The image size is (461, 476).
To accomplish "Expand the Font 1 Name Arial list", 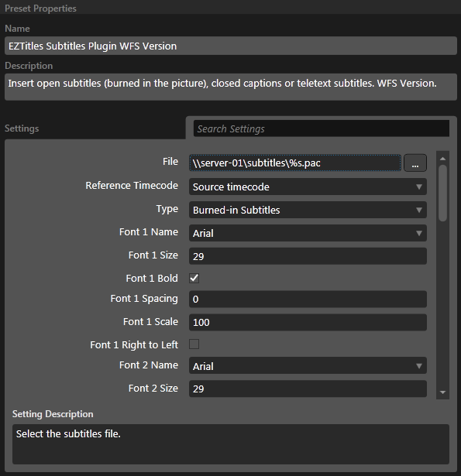I will [308, 233].
